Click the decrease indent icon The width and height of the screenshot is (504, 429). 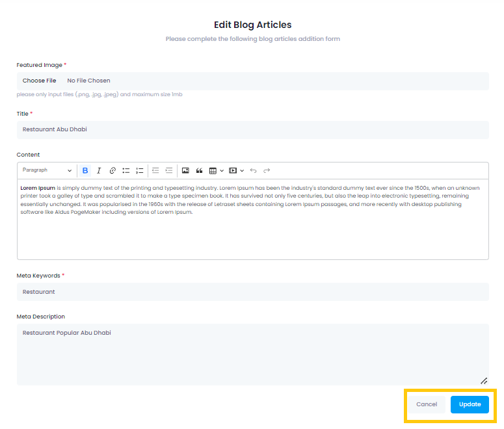point(155,170)
